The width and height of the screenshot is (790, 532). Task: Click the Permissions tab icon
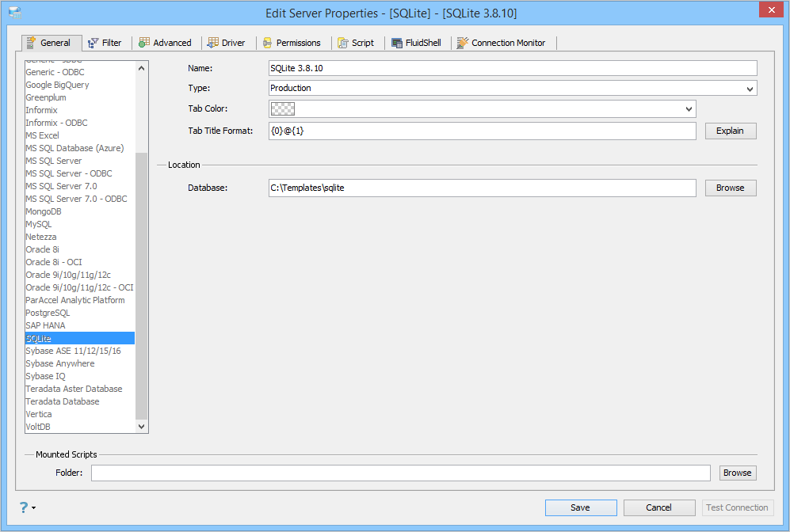pyautogui.click(x=268, y=44)
